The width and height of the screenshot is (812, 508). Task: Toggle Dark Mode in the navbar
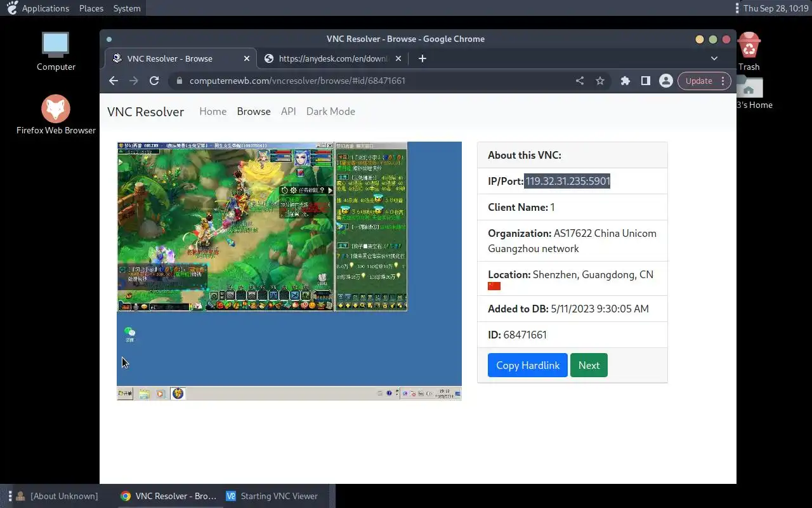(331, 111)
